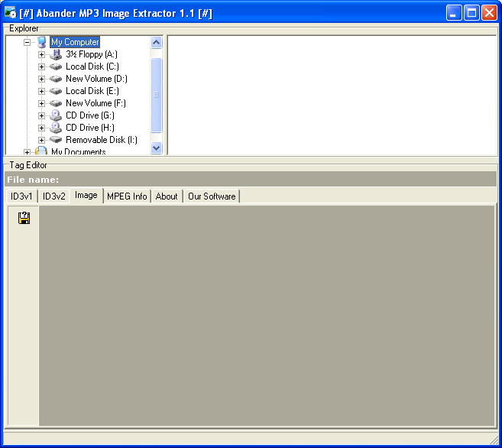This screenshot has height=448, width=502.
Task: Open the MPEG Info tab
Action: coord(127,196)
